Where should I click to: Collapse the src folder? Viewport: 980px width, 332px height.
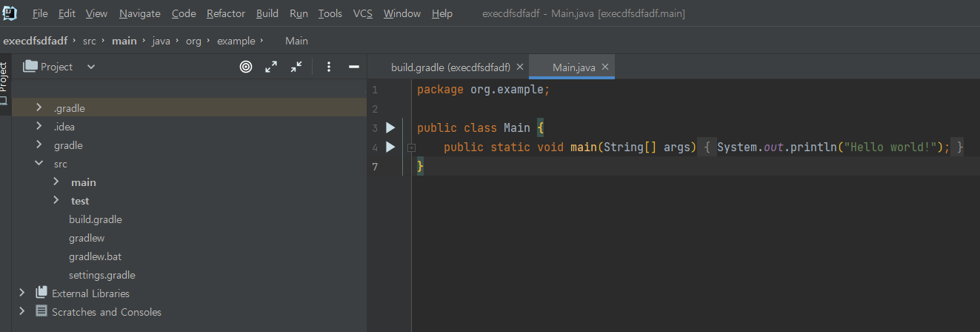pyautogui.click(x=39, y=164)
